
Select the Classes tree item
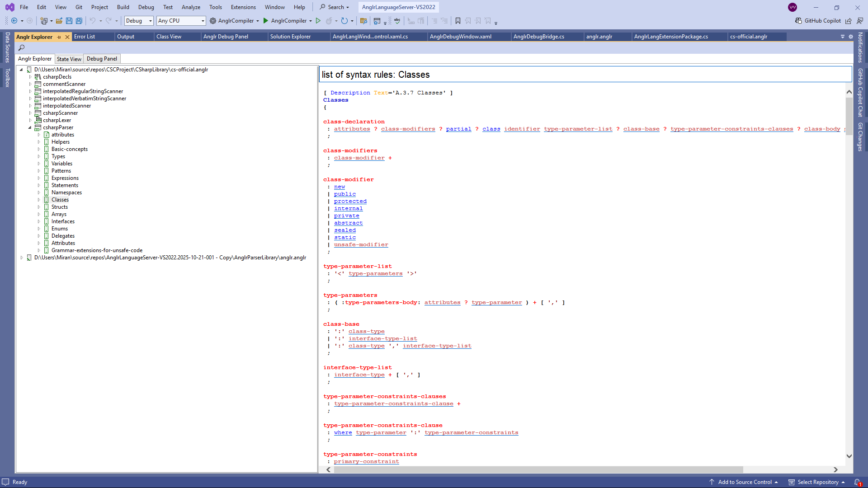pyautogui.click(x=60, y=199)
